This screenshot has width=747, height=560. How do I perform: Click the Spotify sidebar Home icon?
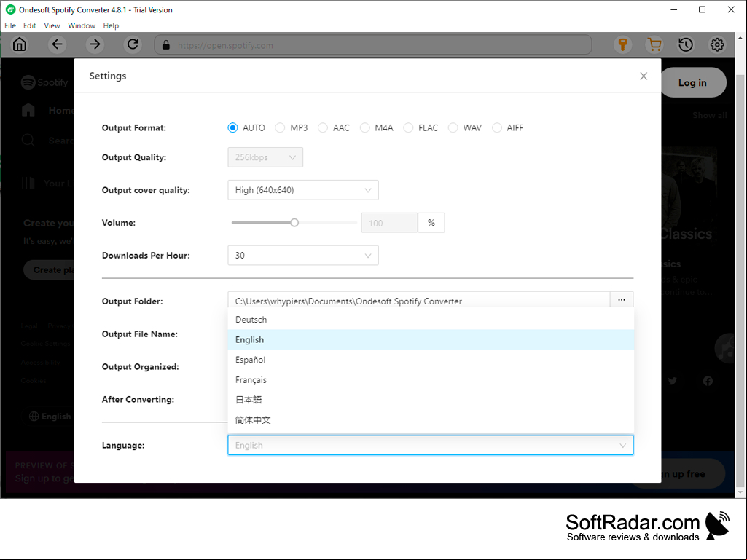coord(28,110)
